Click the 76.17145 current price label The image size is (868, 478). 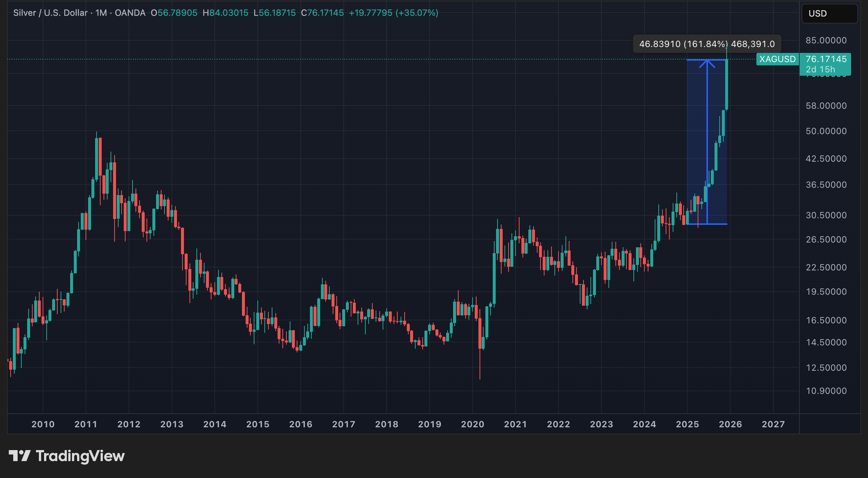826,59
